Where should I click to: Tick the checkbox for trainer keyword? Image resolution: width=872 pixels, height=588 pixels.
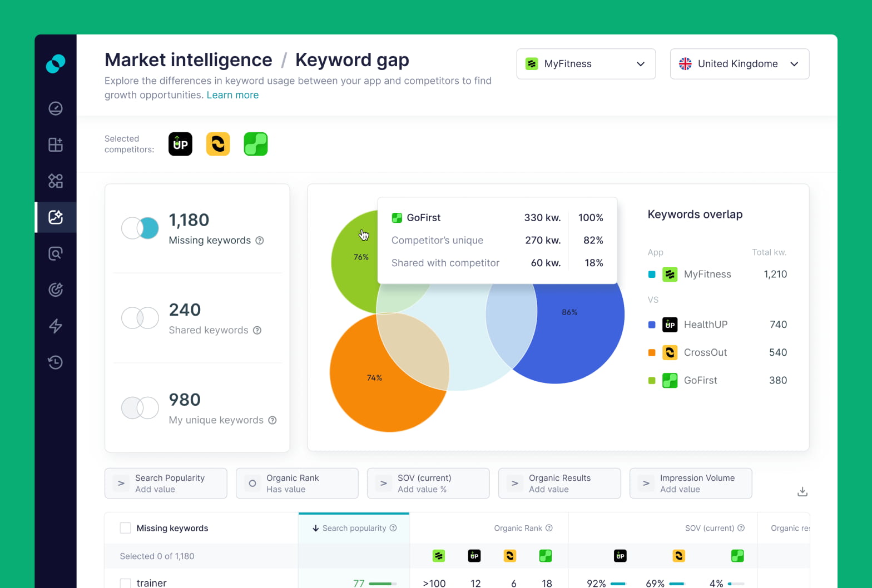coord(126,582)
